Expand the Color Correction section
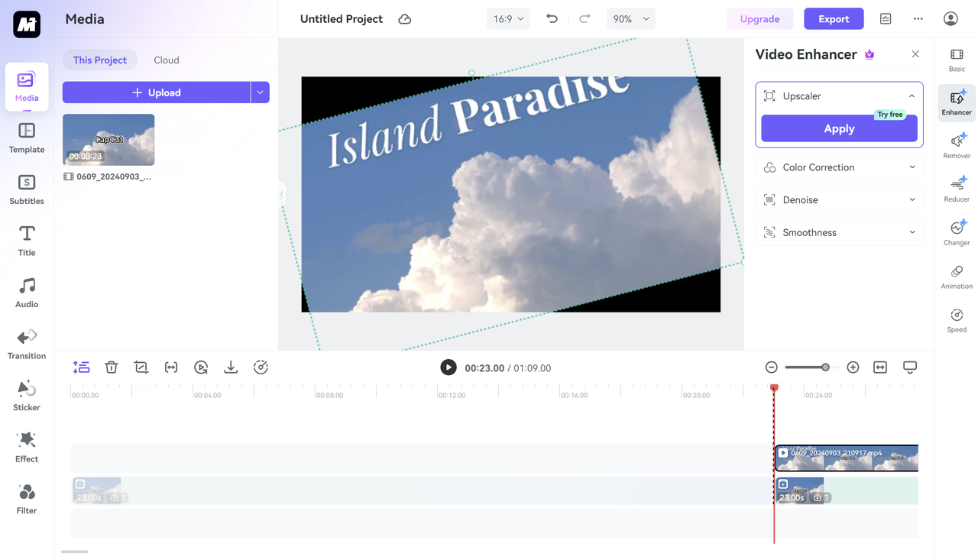 (x=838, y=167)
